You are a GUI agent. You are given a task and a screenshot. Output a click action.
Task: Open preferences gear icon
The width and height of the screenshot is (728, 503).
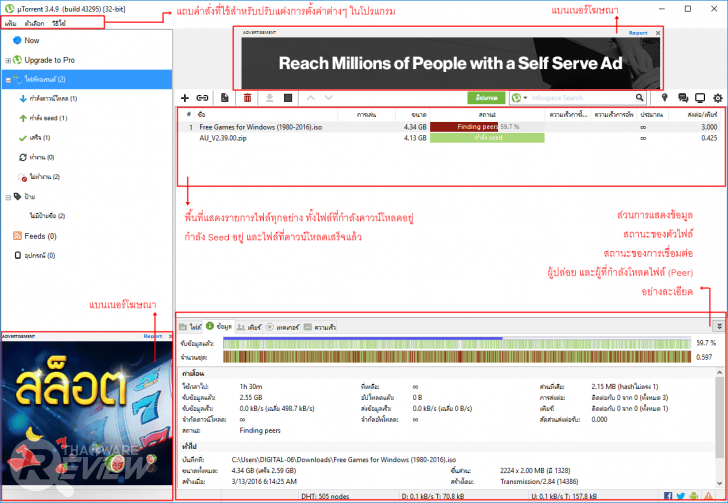coord(718,98)
